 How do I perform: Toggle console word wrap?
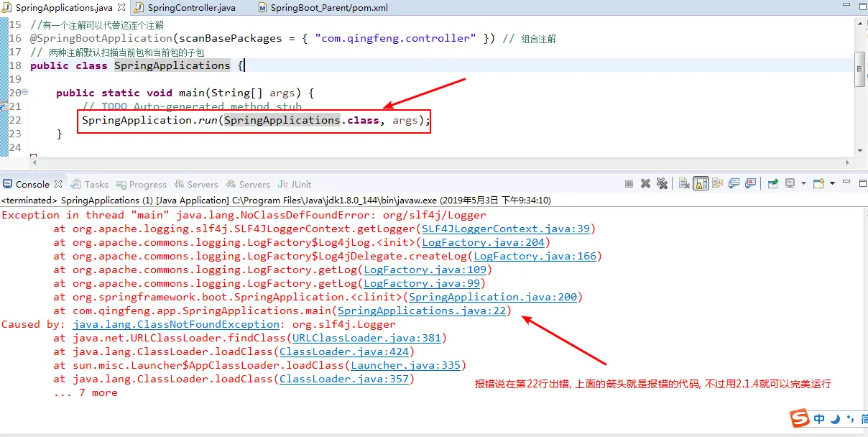pyautogui.click(x=717, y=183)
